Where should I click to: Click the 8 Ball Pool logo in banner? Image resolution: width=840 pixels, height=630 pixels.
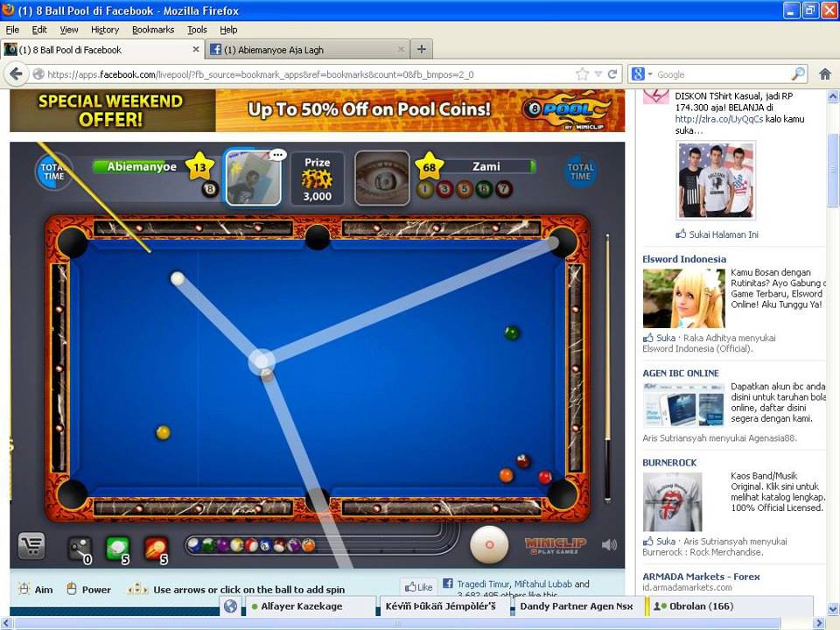[x=568, y=111]
